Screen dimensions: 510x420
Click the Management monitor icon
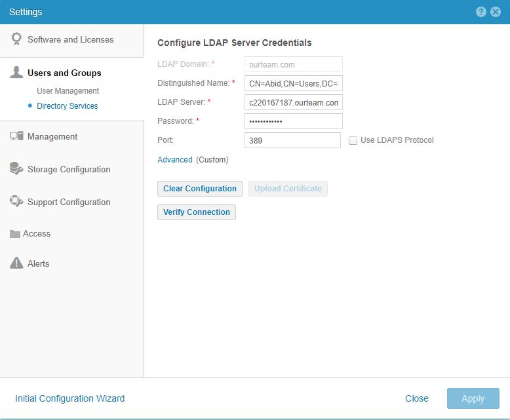coord(17,136)
